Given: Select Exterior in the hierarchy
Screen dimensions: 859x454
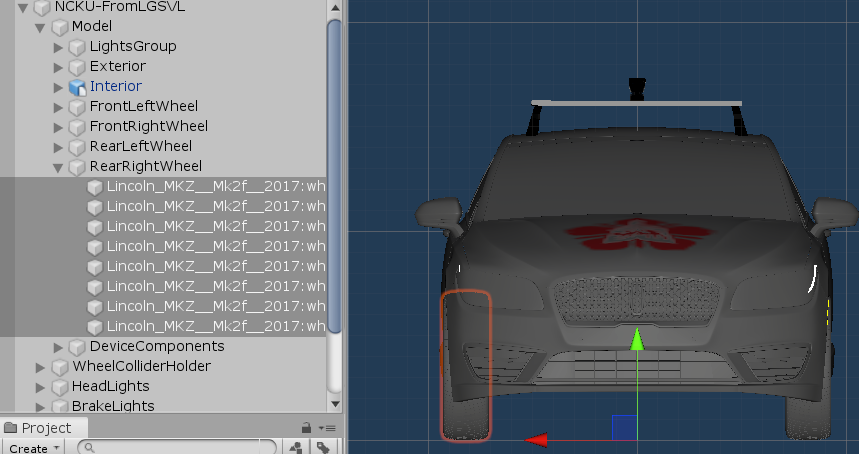Looking at the screenshot, I should tap(118, 66).
